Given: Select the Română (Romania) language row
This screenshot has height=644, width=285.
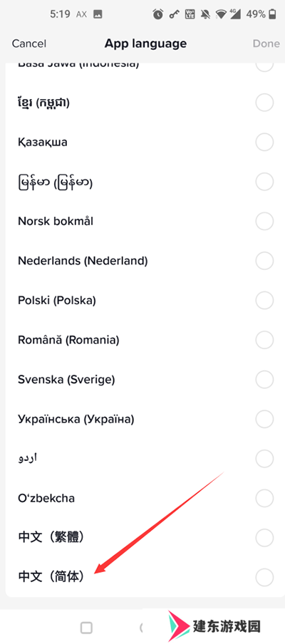Looking at the screenshot, I should (x=142, y=340).
